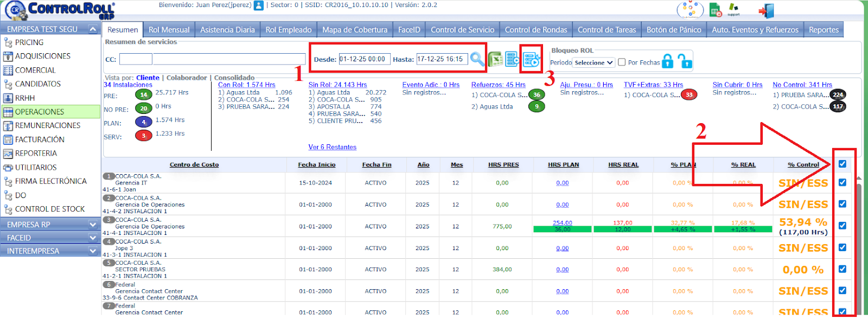Export the summary with the Excel icon
This screenshot has height=319, width=868.
[495, 59]
